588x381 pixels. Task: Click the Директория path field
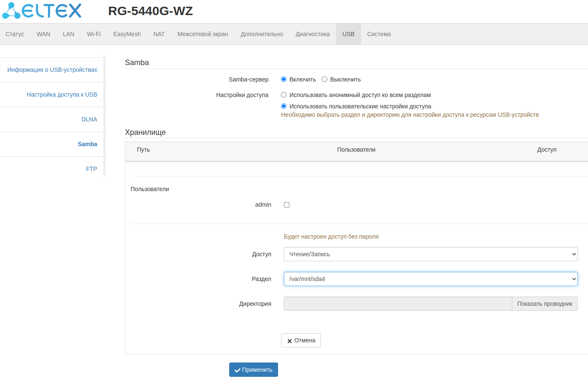click(x=397, y=304)
